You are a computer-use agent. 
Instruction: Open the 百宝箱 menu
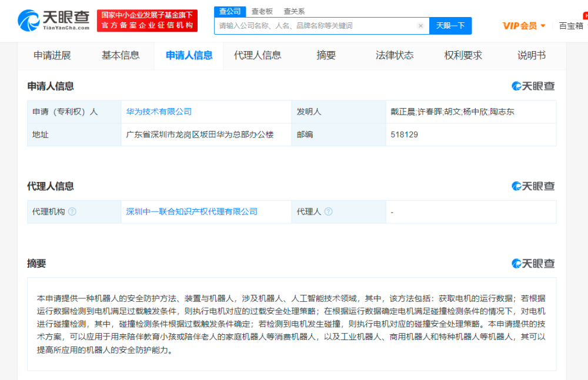pos(571,26)
